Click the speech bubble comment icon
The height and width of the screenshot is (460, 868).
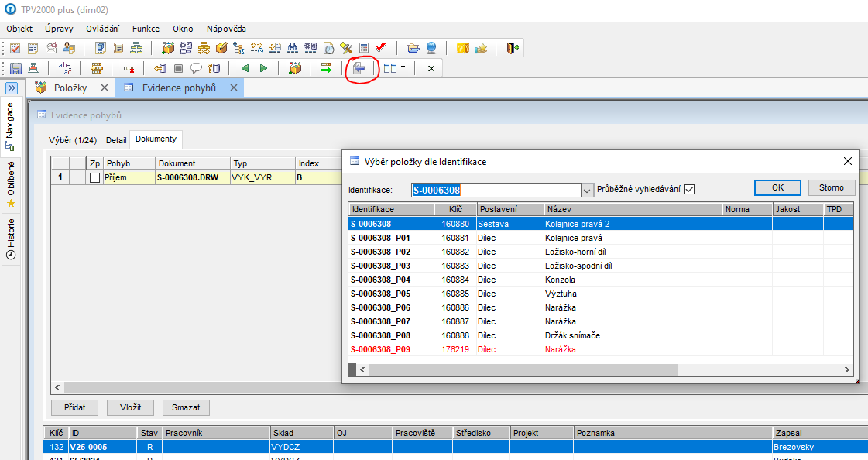196,68
